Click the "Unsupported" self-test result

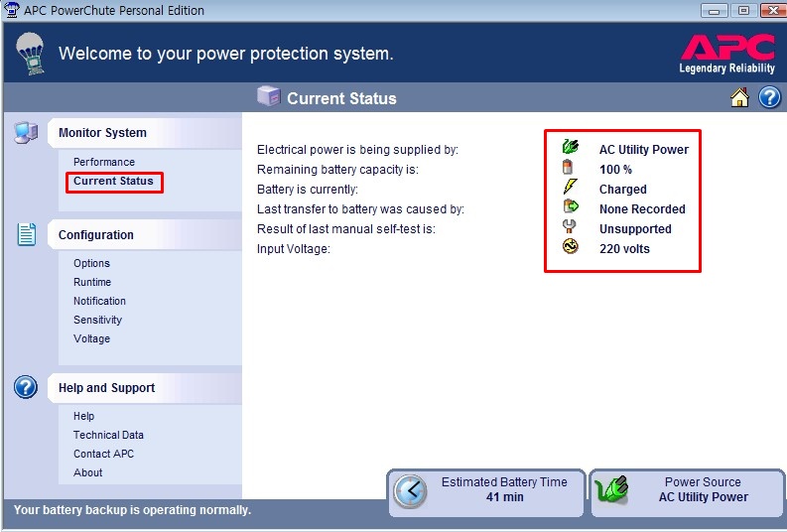(x=635, y=229)
